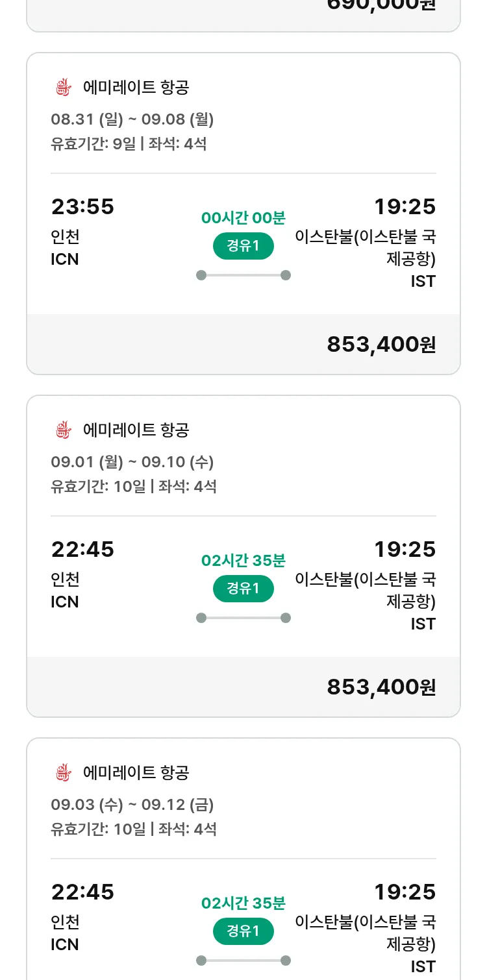This screenshot has width=487, height=980.
Task: Click Emirates logo on the 08.31 flight
Action: 62,88
